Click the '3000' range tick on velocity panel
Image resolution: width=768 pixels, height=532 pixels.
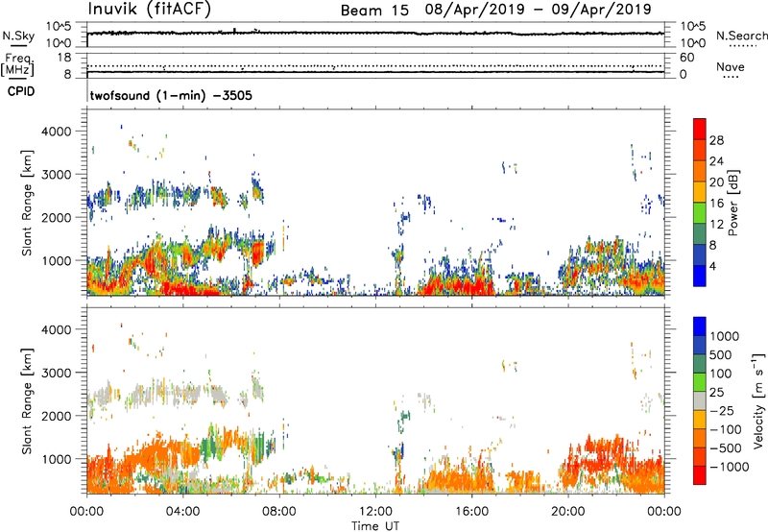[x=57, y=373]
